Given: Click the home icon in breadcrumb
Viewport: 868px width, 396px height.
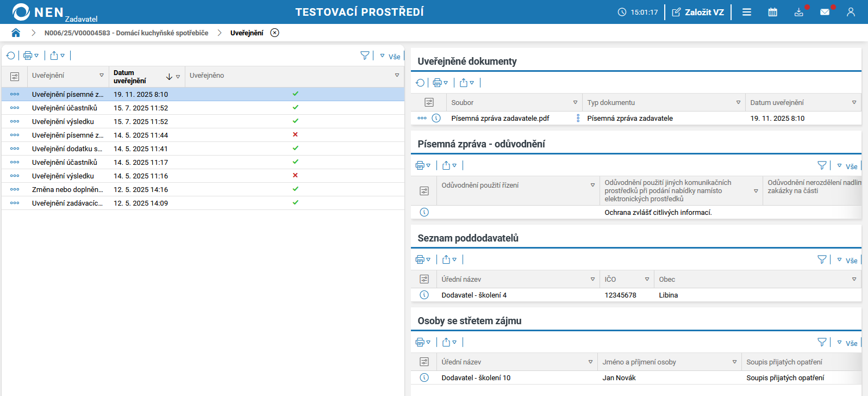Looking at the screenshot, I should tap(16, 33).
